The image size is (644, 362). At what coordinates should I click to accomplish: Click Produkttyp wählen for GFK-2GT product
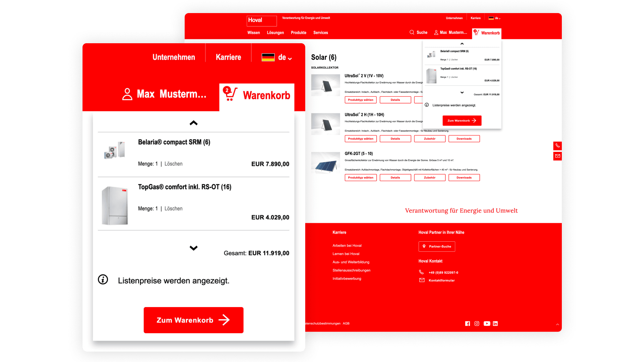coord(360,177)
